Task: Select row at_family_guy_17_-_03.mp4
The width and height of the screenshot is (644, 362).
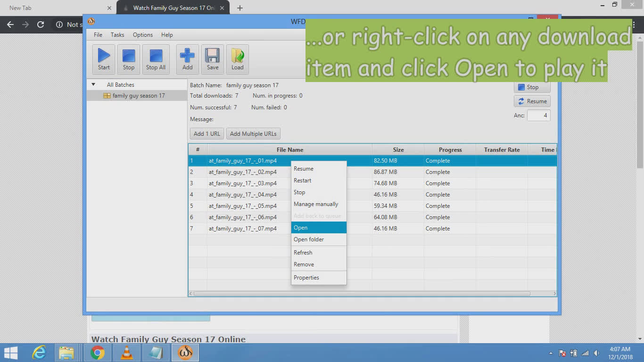Action: click(372, 183)
